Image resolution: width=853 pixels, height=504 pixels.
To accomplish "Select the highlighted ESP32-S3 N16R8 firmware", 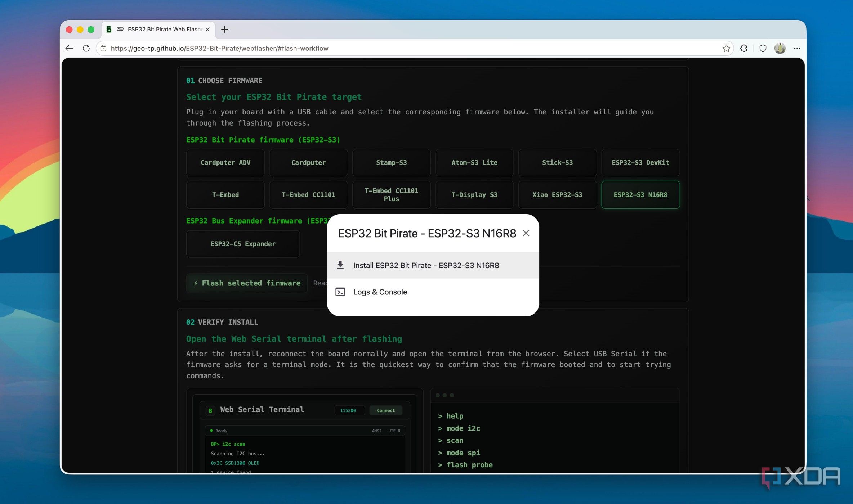I will pos(640,195).
